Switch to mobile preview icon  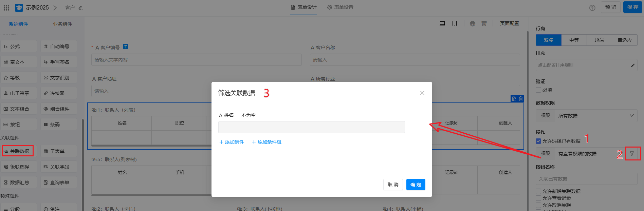click(x=454, y=23)
